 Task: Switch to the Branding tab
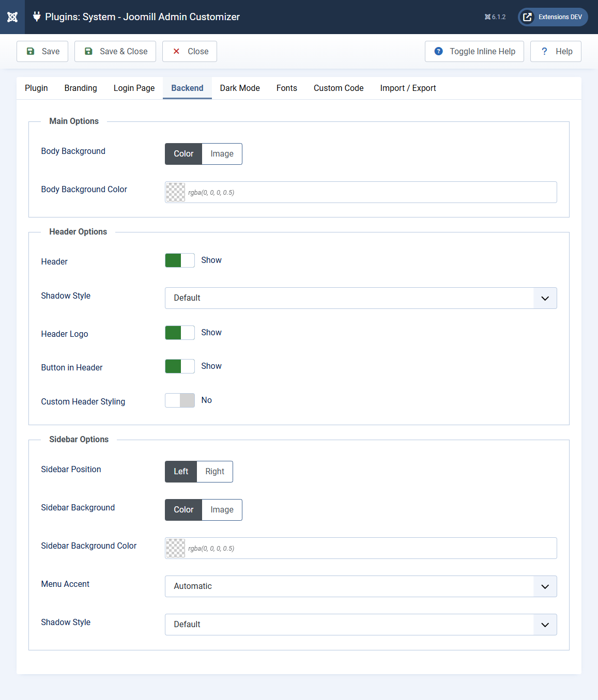[81, 88]
